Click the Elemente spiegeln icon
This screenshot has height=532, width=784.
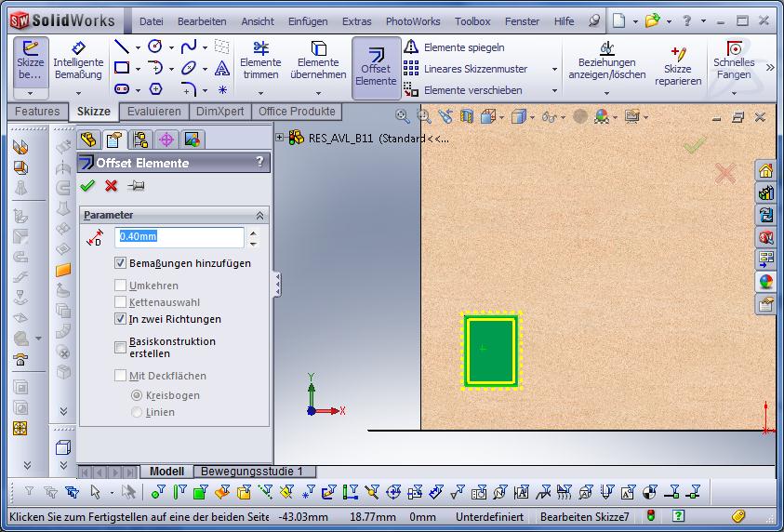(411, 47)
